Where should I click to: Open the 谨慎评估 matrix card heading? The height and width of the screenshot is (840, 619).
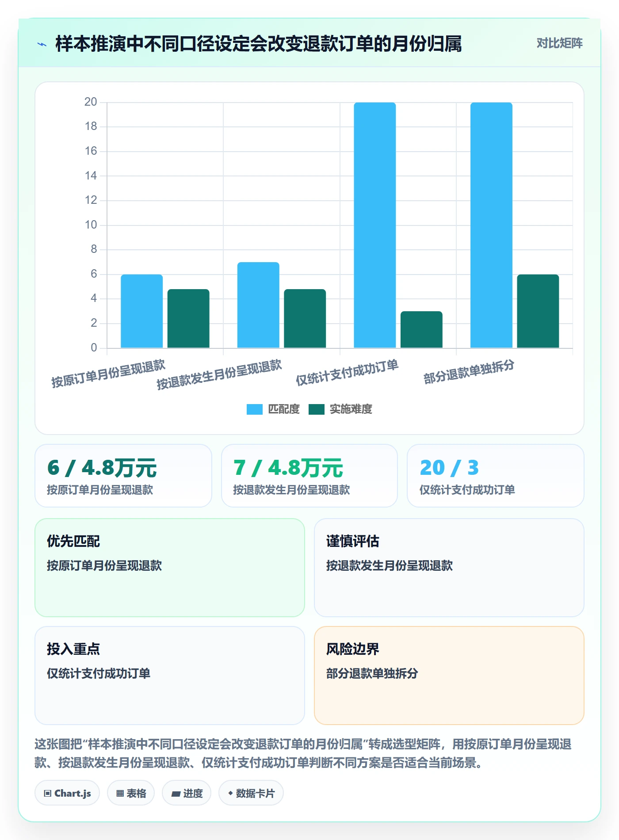coord(353,541)
